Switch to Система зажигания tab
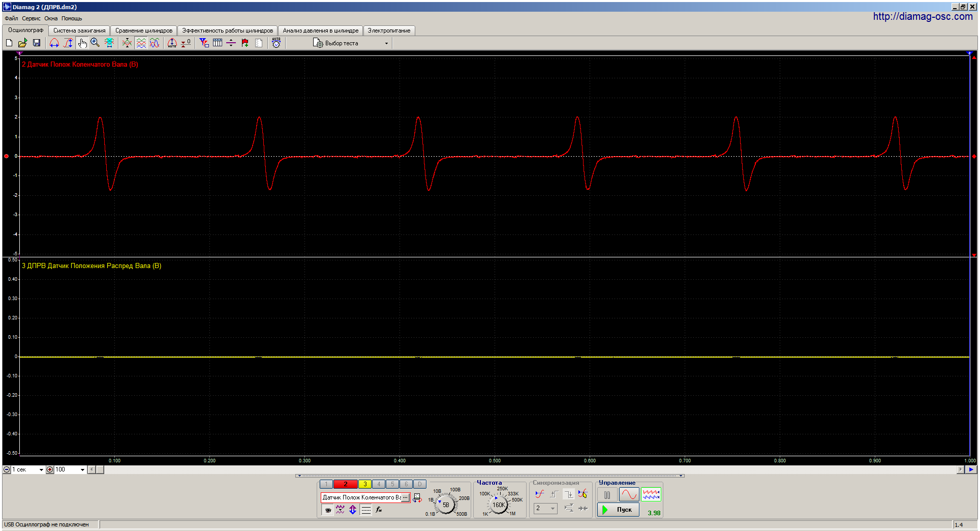Screen dimensions: 980x531 tap(79, 31)
